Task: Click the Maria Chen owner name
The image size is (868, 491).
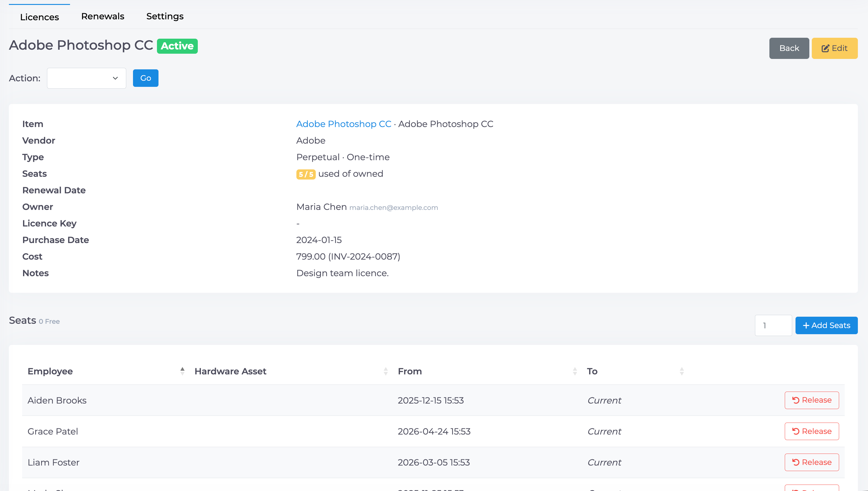Action: [x=321, y=207]
